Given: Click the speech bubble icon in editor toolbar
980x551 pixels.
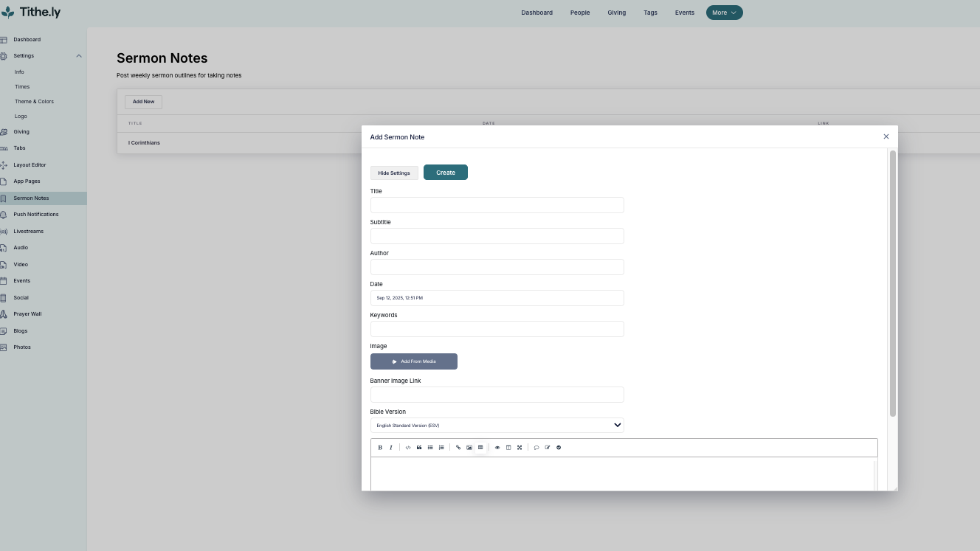Looking at the screenshot, I should 536,448.
